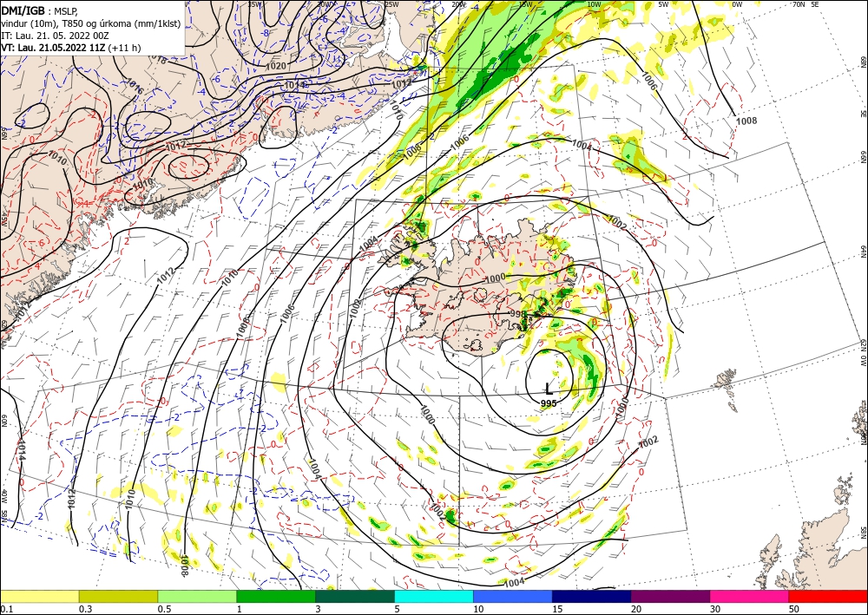This screenshot has width=868, height=615.
Task: Click the 1016 isobar label
Action: pyautogui.click(x=135, y=86)
